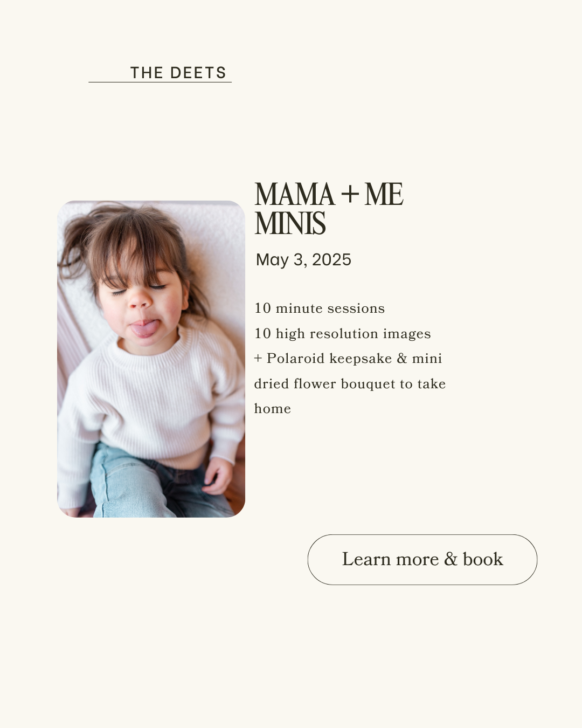Click the "dried flower bouquet to take" line
The image size is (582, 728).
click(350, 384)
